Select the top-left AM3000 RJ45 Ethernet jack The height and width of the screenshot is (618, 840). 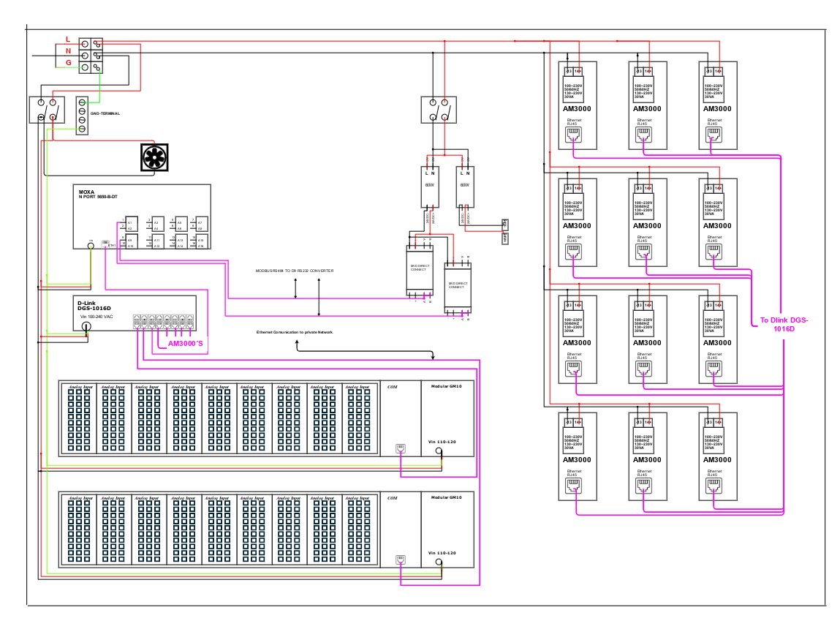click(573, 135)
